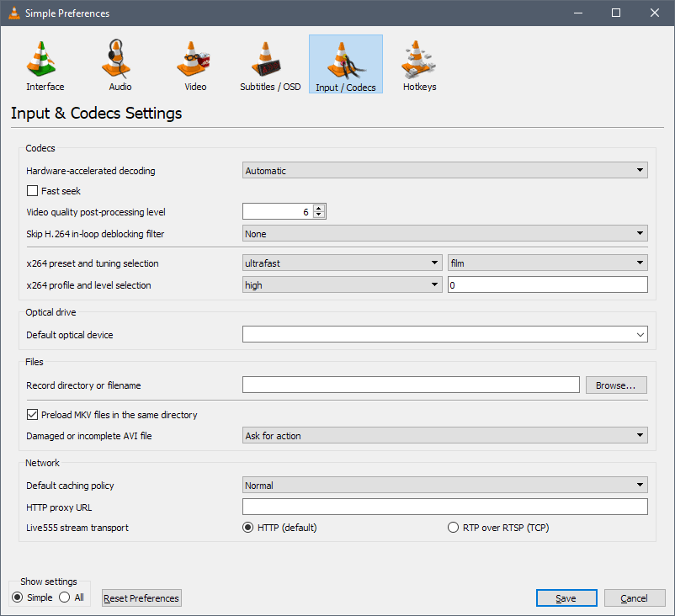
Task: Click the 'Input & Codecs Settings' heading
Action: [x=97, y=114]
